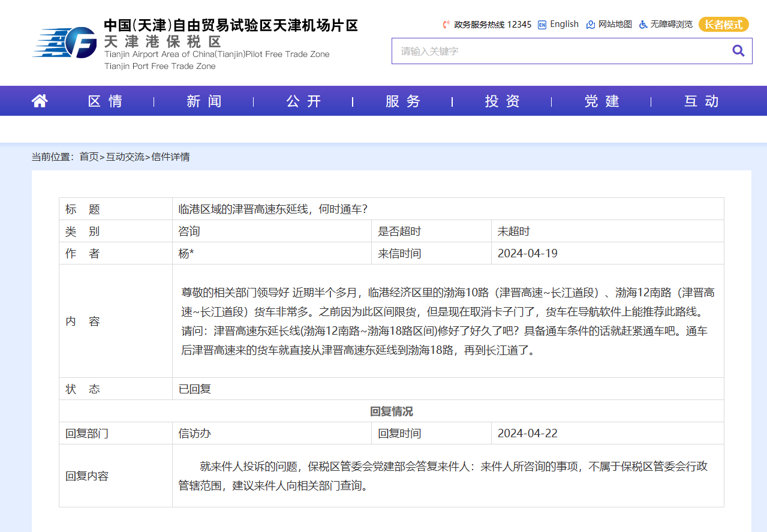The height and width of the screenshot is (532, 767).
Task: Open the 公开 navigation menu
Action: [303, 101]
